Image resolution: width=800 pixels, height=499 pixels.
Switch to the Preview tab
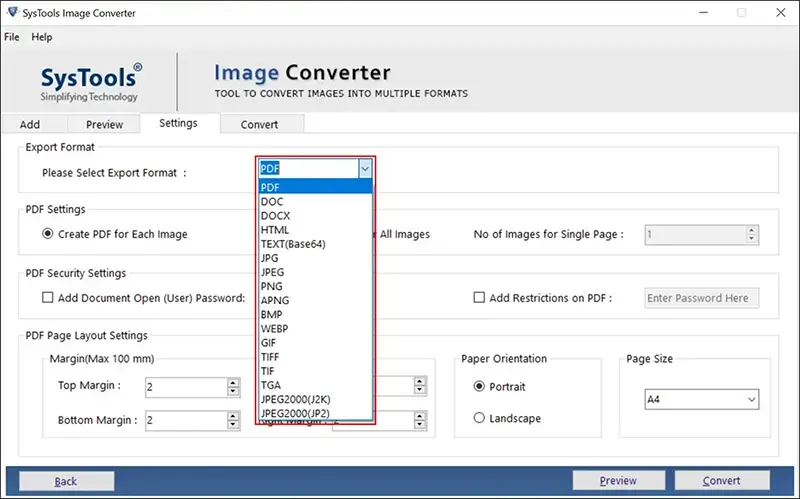point(104,125)
